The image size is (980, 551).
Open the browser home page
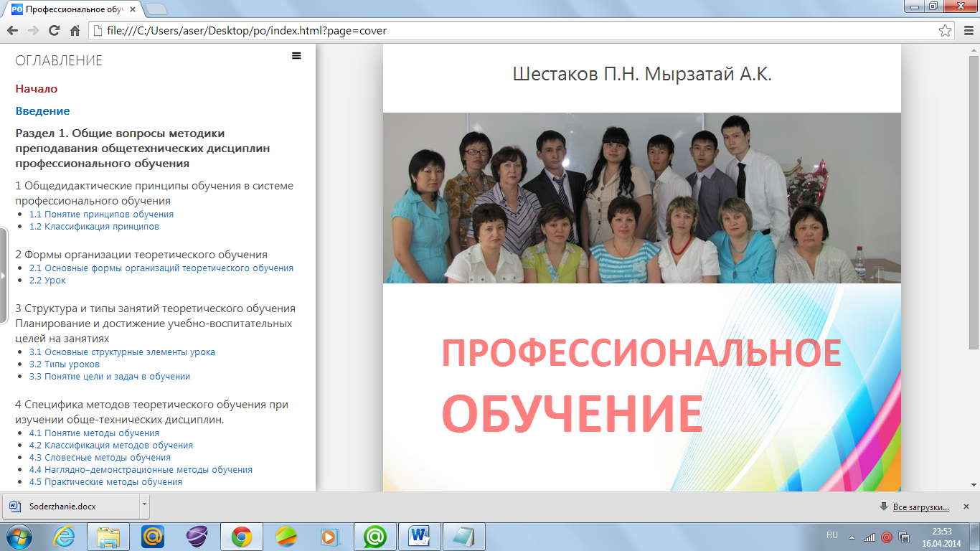75,31
